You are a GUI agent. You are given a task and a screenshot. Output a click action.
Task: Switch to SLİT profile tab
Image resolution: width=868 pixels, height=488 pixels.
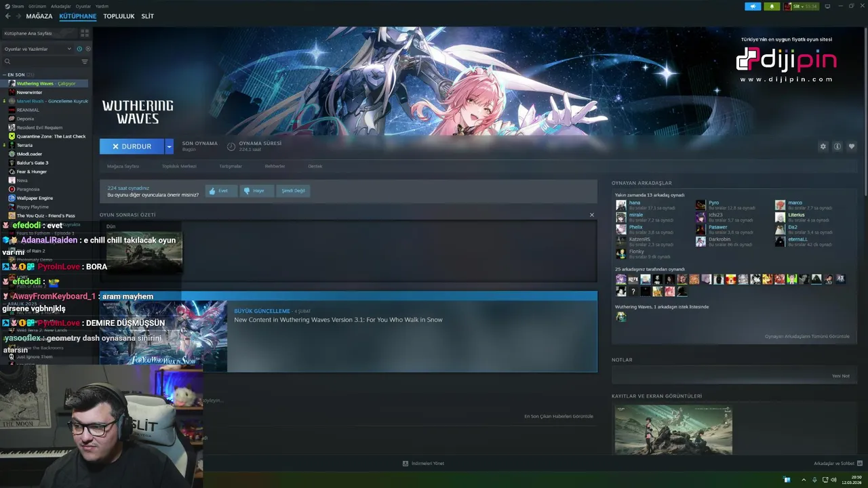[x=148, y=16]
